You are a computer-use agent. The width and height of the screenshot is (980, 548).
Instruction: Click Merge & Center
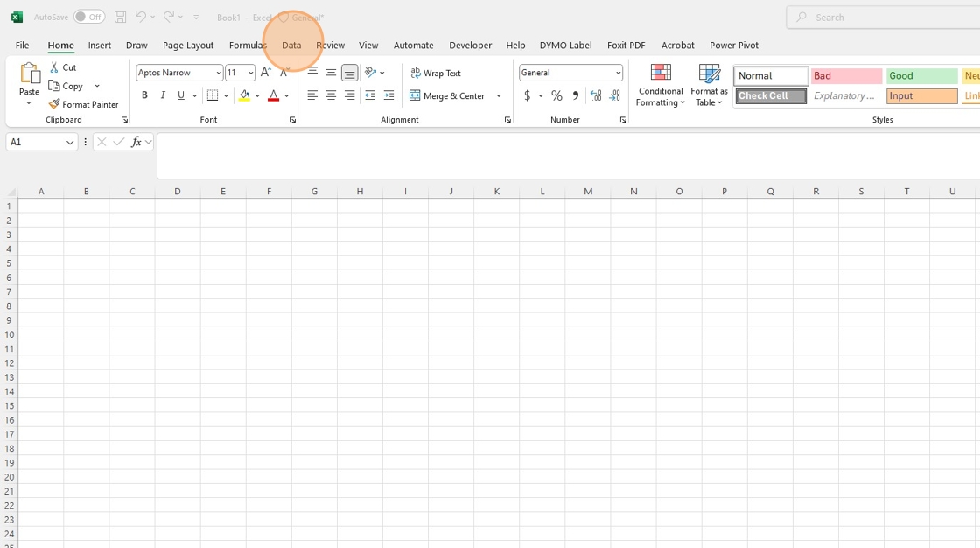pyautogui.click(x=447, y=95)
